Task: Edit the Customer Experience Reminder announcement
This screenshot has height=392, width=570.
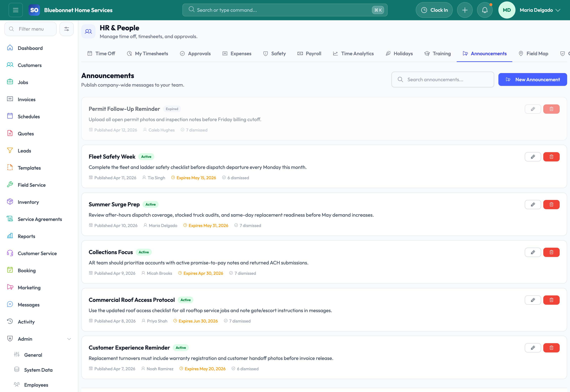Action: (533, 348)
